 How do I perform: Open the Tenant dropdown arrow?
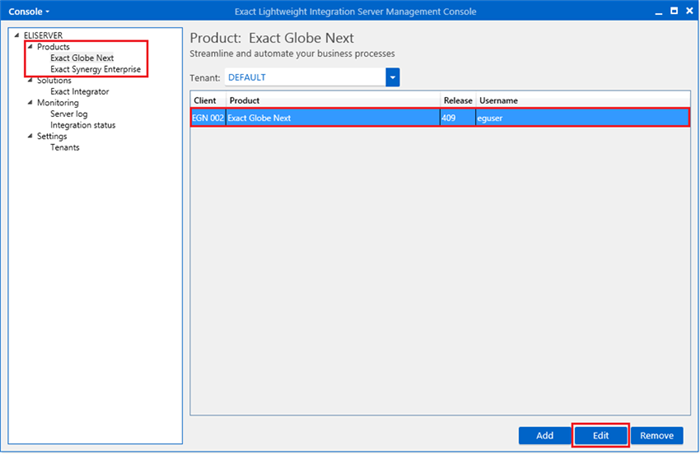click(392, 77)
